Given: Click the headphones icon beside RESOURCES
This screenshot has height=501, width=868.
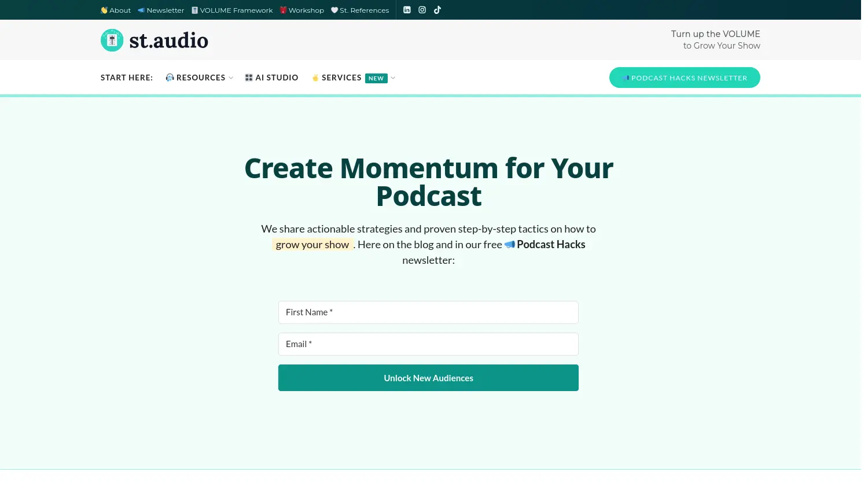Looking at the screenshot, I should pyautogui.click(x=170, y=77).
